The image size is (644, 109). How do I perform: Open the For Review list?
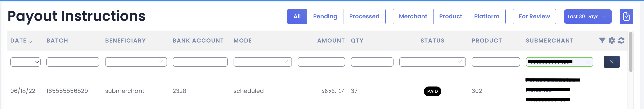534,17
